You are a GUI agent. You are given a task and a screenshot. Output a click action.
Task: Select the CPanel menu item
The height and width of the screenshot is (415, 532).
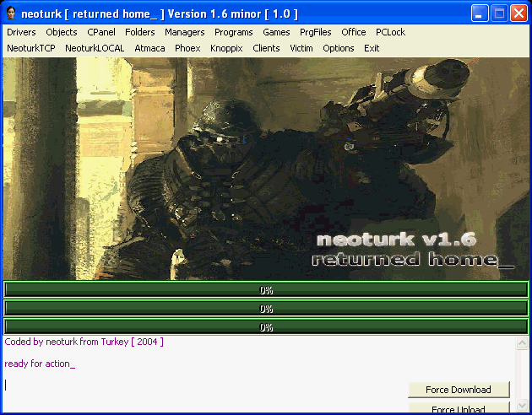101,32
